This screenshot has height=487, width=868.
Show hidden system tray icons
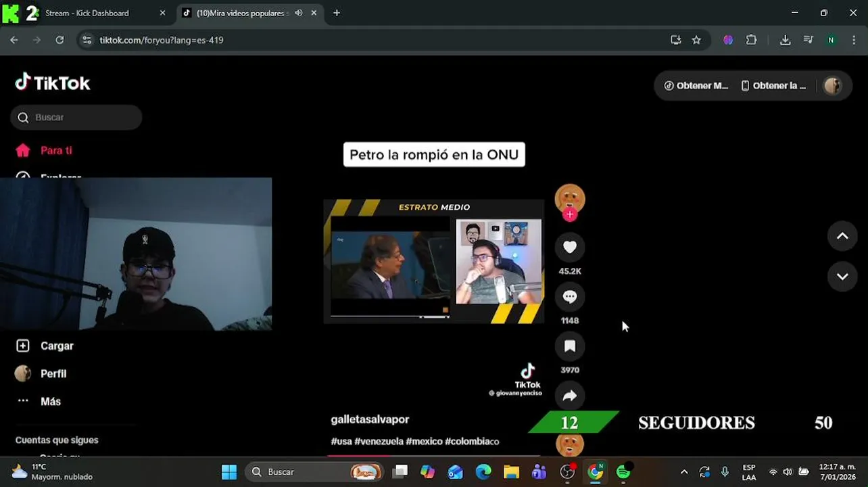684,471
